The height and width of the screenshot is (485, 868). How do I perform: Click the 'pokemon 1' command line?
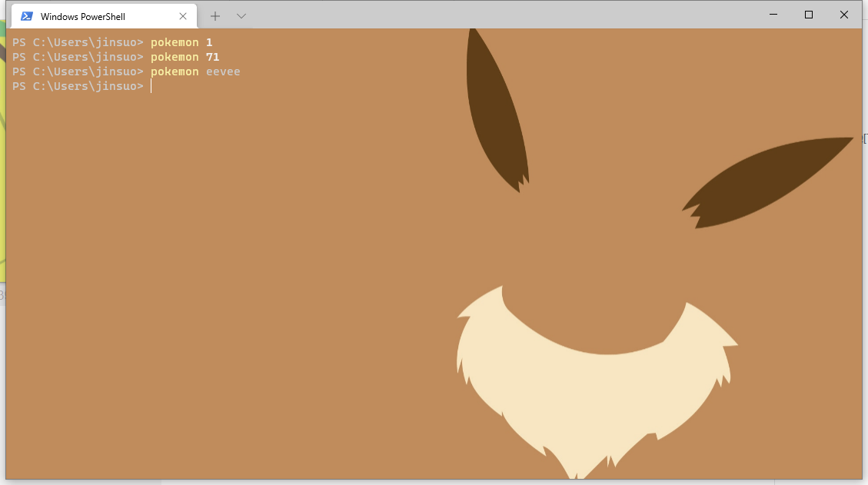coord(112,42)
